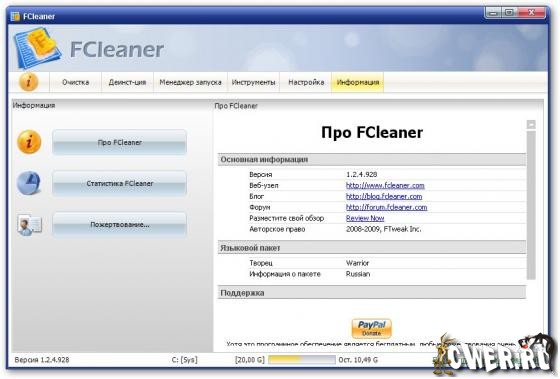Click the PayPal Donate image button
Screen dimensions: 560x379
[371, 328]
